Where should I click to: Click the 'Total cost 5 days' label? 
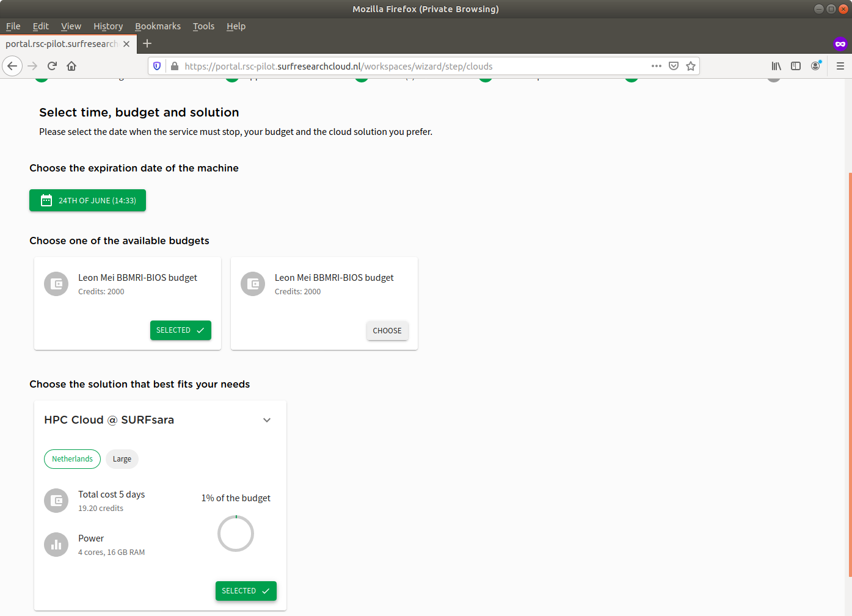(x=111, y=495)
